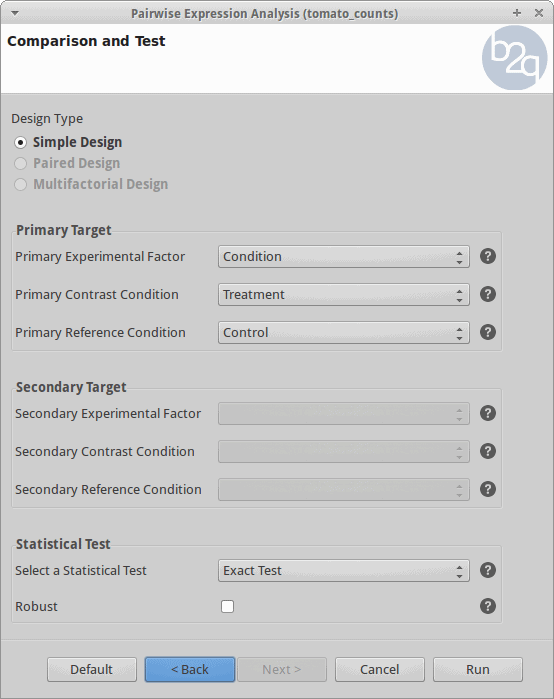Click the Run button

click(478, 669)
